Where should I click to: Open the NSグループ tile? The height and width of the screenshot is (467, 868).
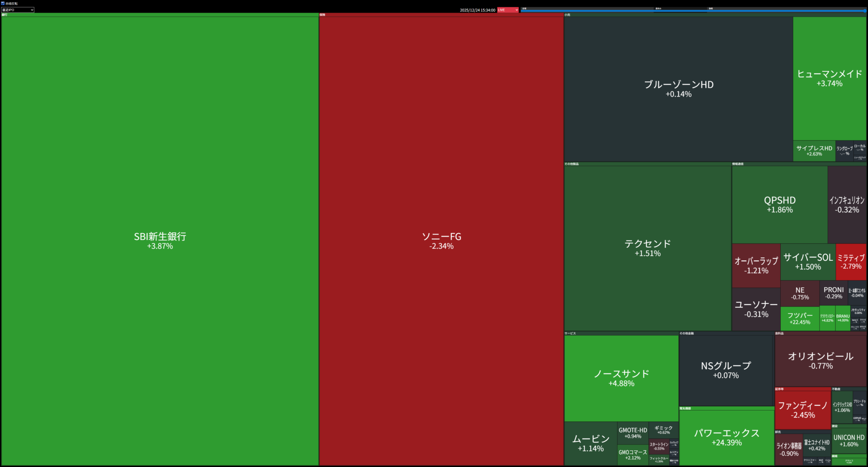(726, 370)
